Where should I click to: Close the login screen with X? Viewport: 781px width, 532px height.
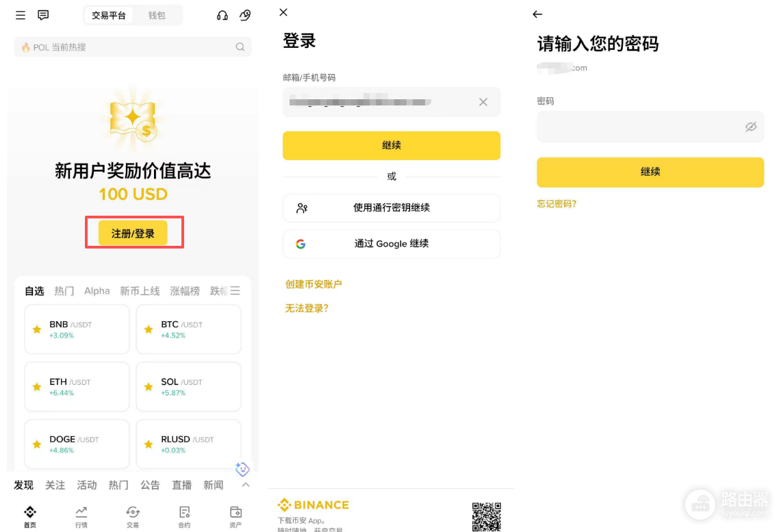[x=283, y=12]
